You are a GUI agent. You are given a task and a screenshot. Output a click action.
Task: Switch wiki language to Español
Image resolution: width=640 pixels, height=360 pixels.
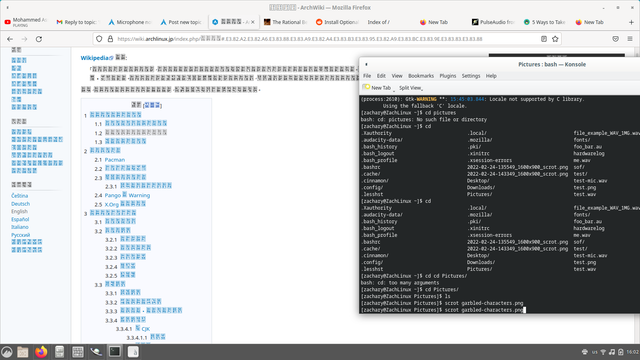point(20,219)
